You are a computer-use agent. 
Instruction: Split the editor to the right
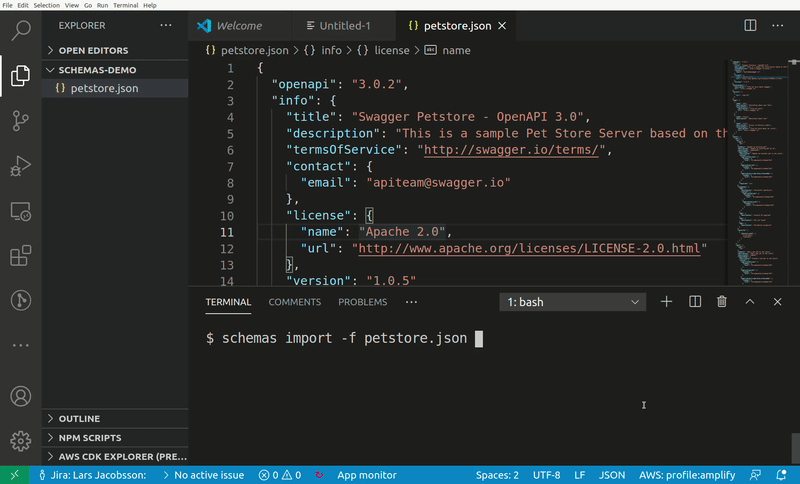pos(750,25)
